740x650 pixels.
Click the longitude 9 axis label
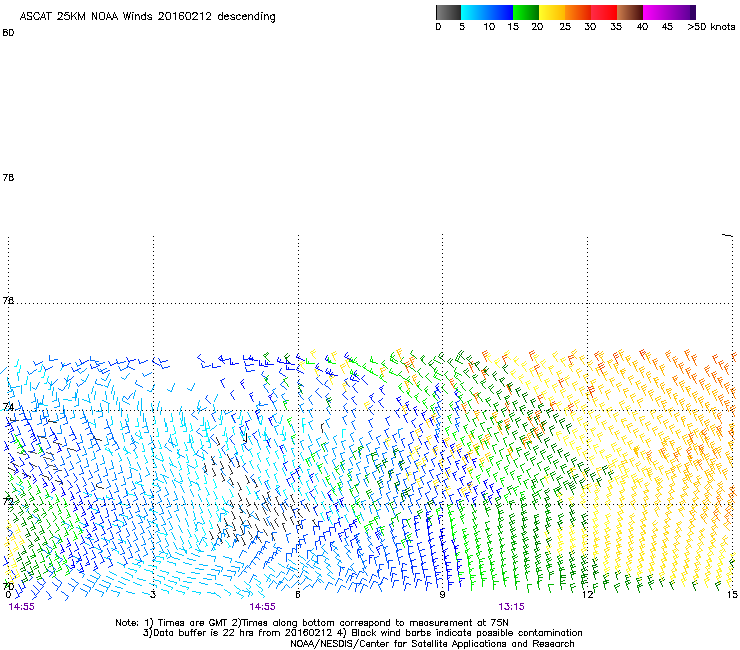(x=442, y=594)
